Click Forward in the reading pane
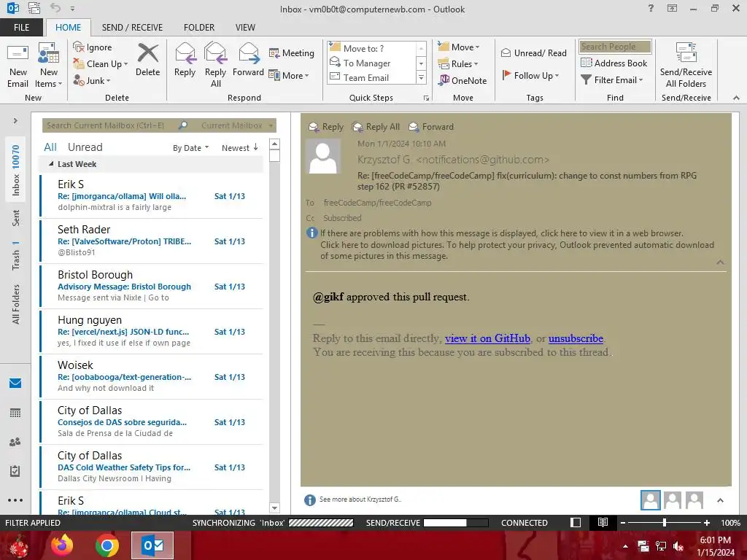This screenshot has width=747, height=560. tap(431, 127)
